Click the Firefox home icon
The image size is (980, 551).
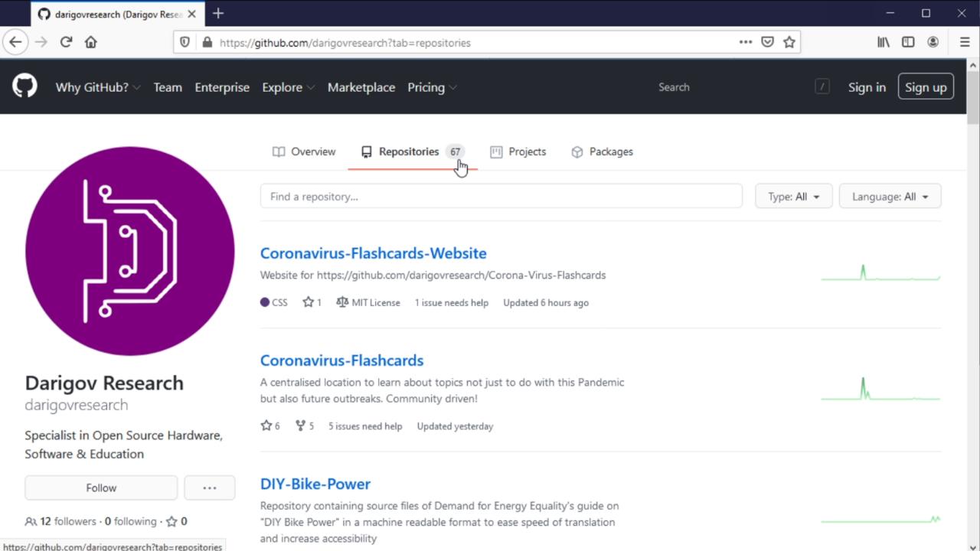91,43
